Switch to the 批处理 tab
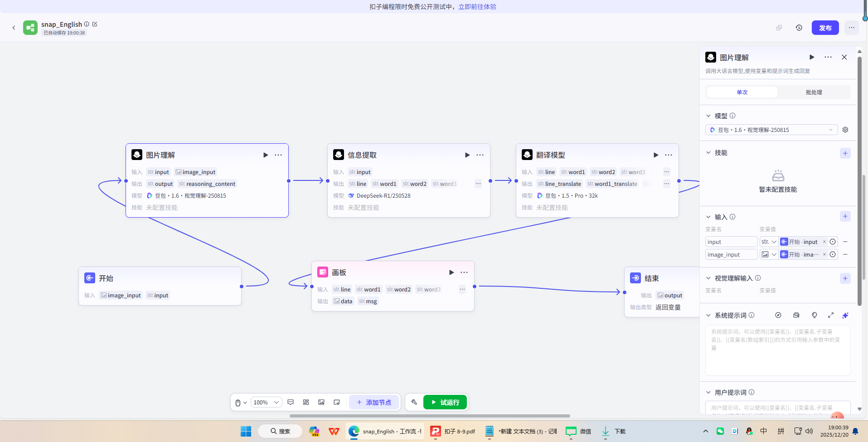Image resolution: width=868 pixels, height=442 pixels. click(x=814, y=92)
